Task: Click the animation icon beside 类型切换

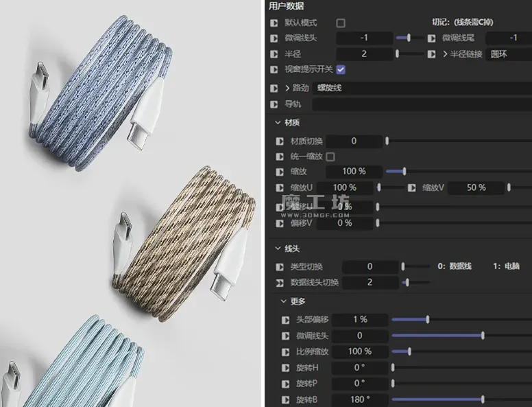Action: coord(280,266)
